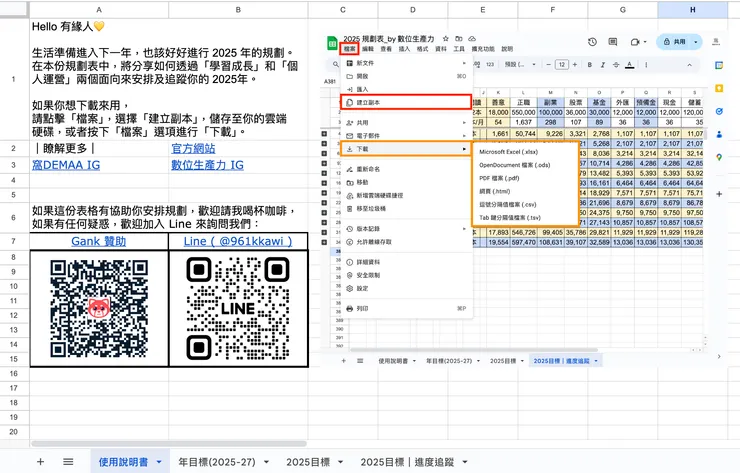The height and width of the screenshot is (473, 740).
Task: Select column F header
Action: tap(553, 9)
